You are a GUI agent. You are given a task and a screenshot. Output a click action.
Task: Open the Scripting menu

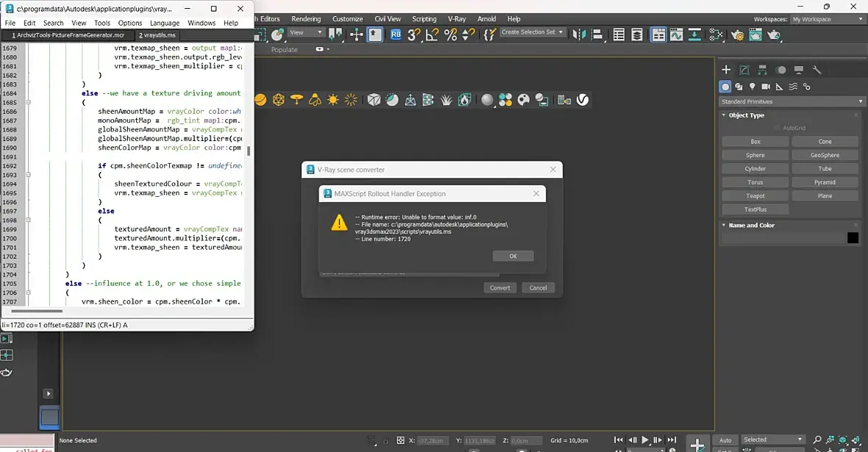(x=424, y=19)
